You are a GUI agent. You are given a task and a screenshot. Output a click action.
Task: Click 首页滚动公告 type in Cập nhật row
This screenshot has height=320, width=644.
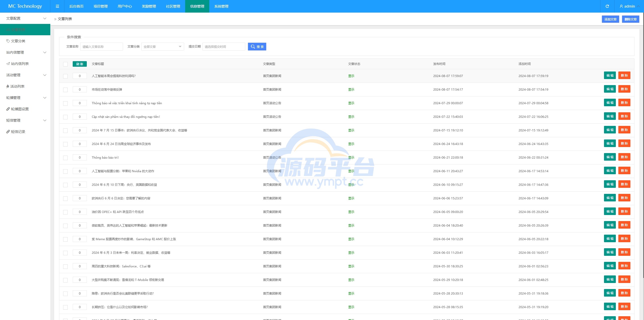(x=272, y=117)
